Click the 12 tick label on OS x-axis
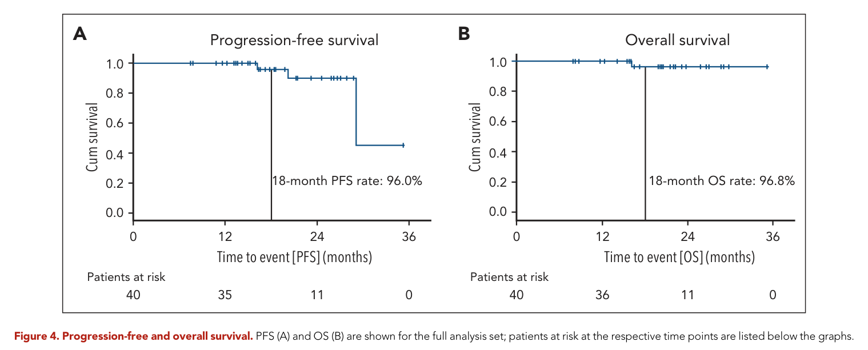 [602, 236]
